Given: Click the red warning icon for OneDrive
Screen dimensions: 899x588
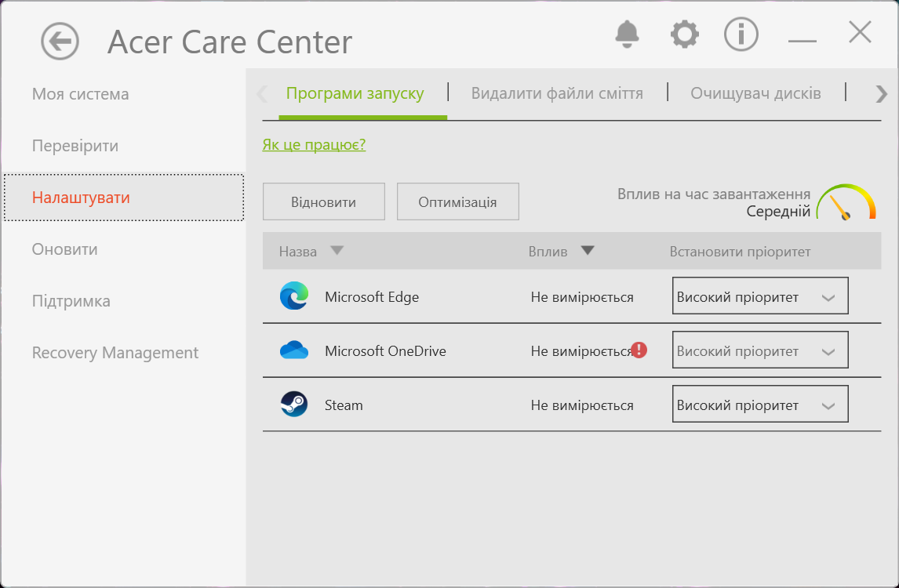Looking at the screenshot, I should pyautogui.click(x=639, y=350).
